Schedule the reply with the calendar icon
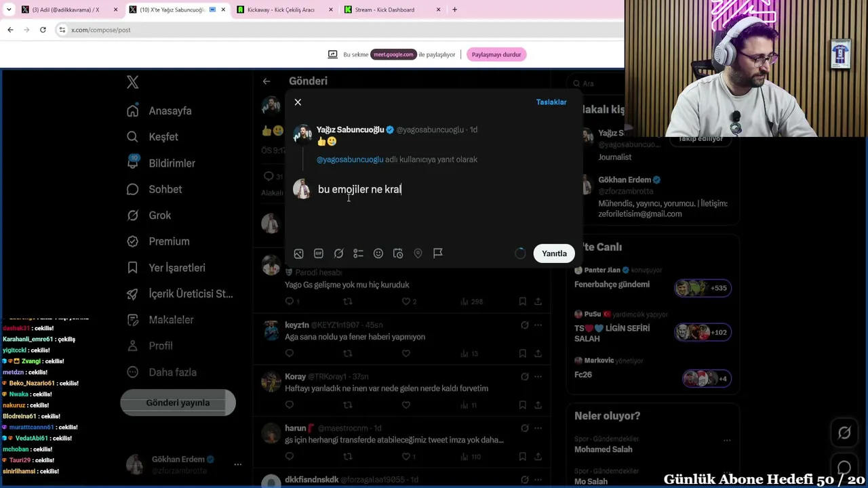The width and height of the screenshot is (868, 488). [x=398, y=253]
